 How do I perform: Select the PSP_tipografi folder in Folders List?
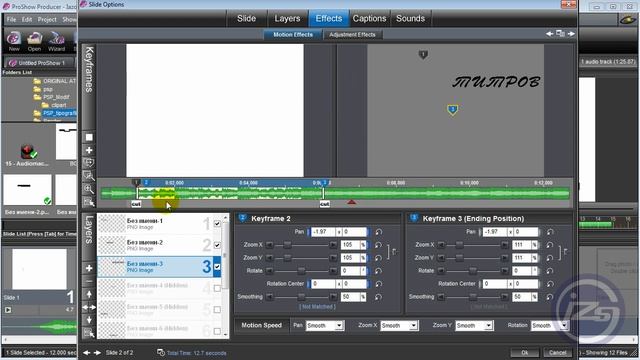59,113
